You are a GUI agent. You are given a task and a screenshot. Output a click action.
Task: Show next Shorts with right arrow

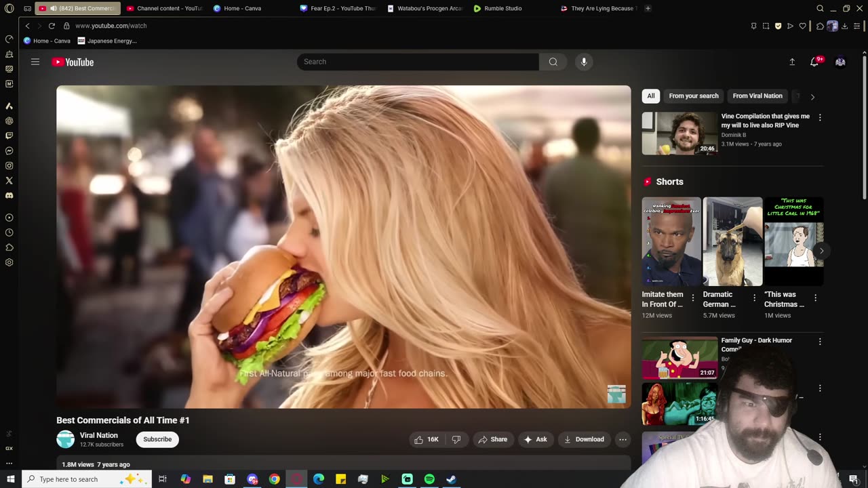(821, 251)
